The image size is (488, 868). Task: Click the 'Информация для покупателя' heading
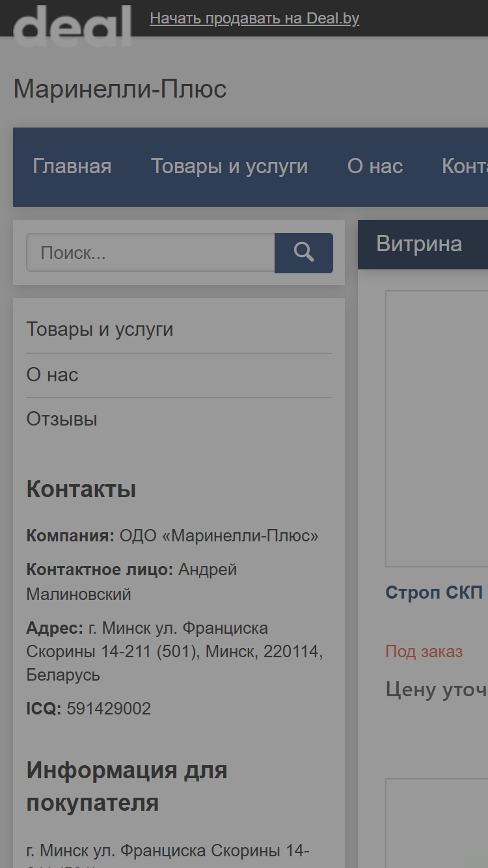127,787
